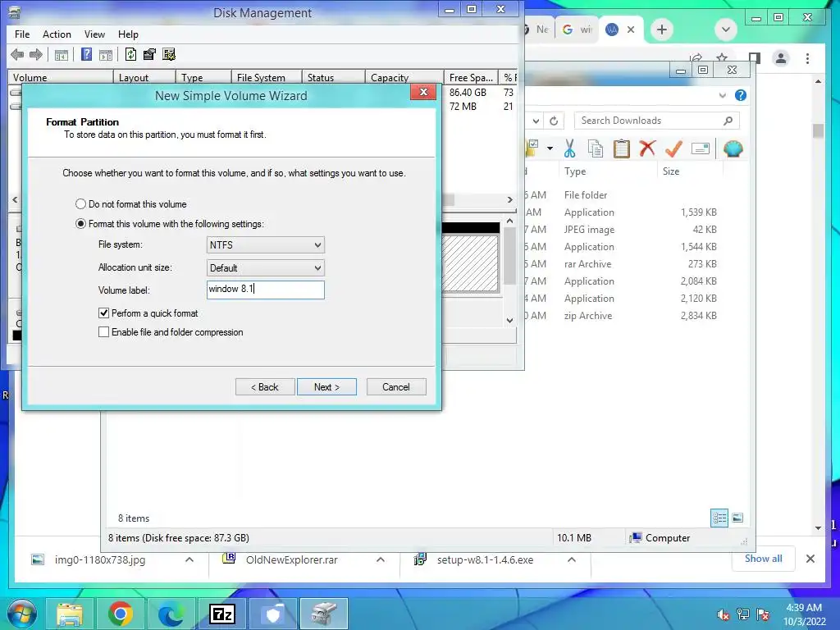Open the Help menu in Disk Management
Viewport: 840px width, 630px height.
(128, 34)
